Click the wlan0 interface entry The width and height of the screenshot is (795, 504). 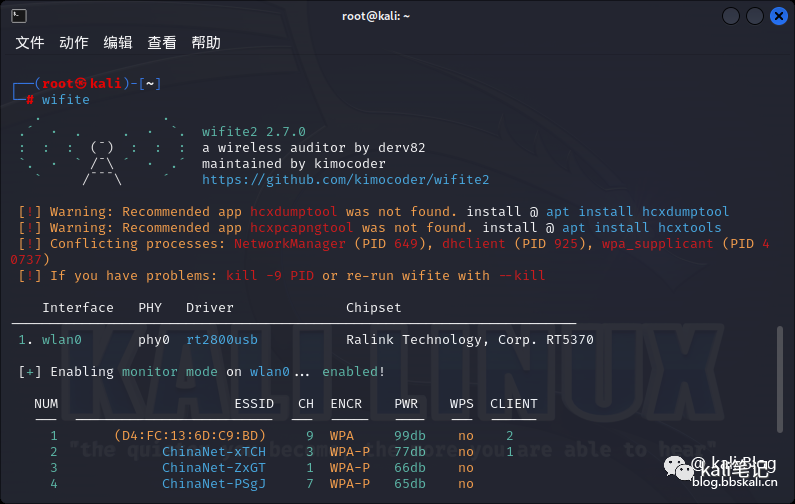tap(61, 340)
